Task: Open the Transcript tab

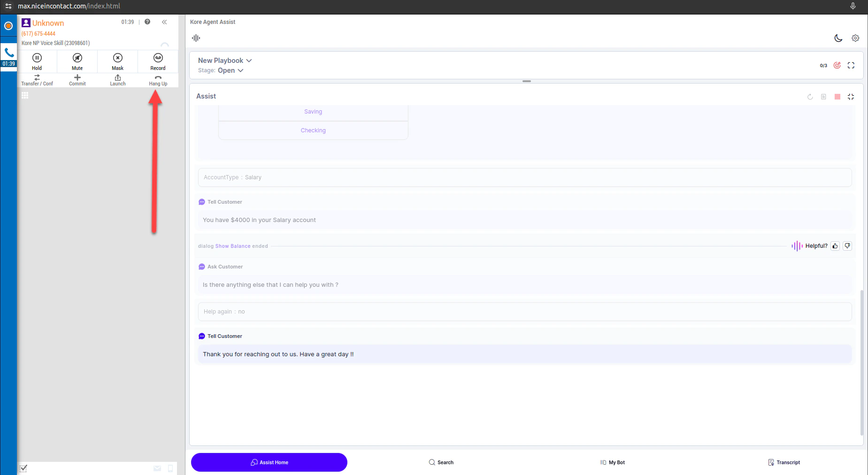Action: [x=784, y=462]
